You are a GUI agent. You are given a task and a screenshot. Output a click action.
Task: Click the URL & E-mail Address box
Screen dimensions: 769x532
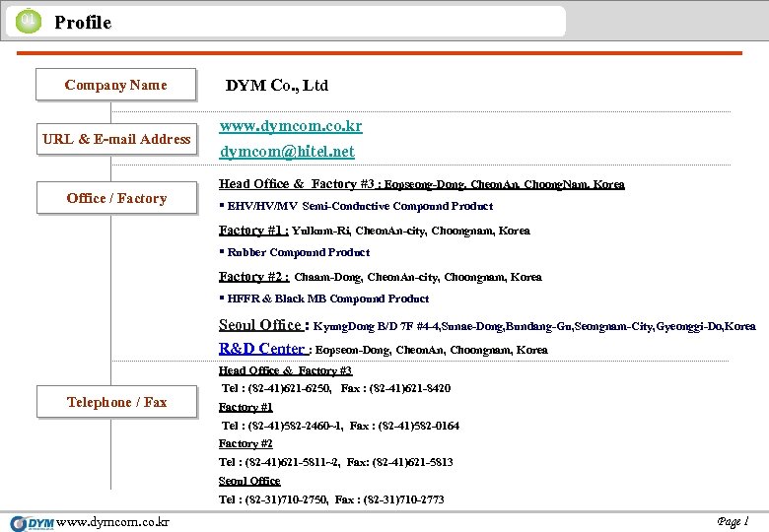click(x=116, y=139)
